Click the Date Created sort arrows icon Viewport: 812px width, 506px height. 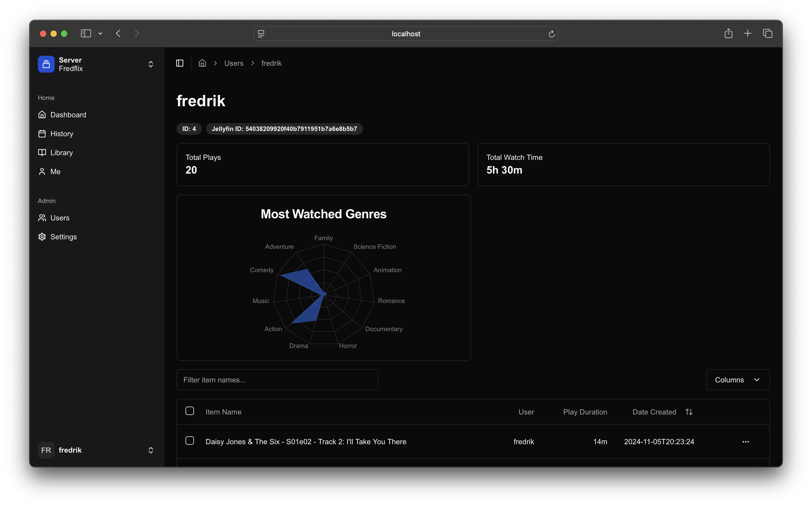pos(689,412)
